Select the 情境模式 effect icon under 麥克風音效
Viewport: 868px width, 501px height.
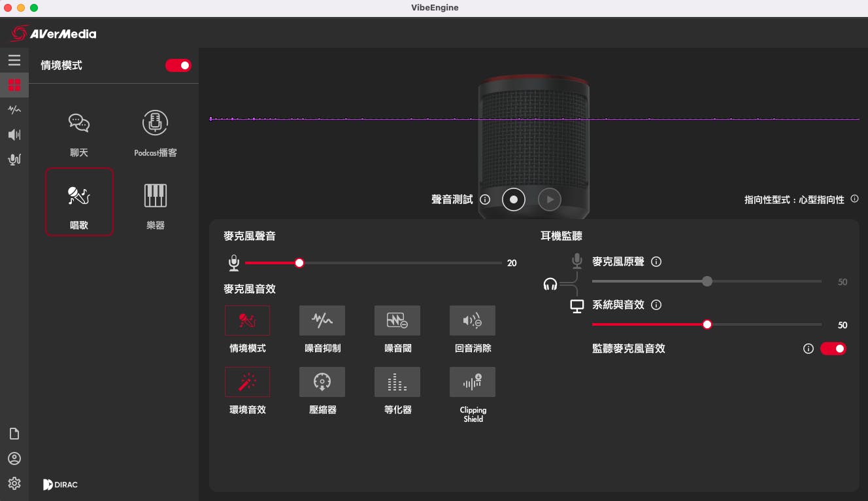click(x=247, y=320)
